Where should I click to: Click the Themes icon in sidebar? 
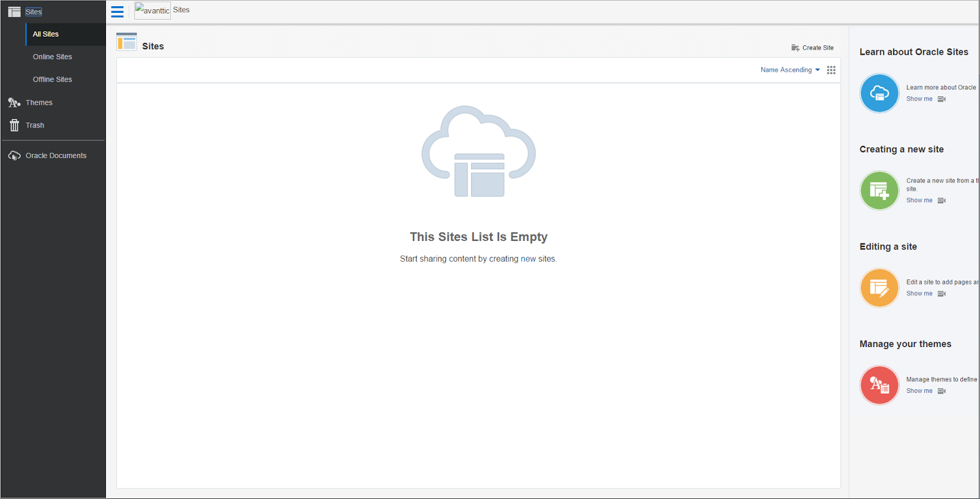pos(14,102)
